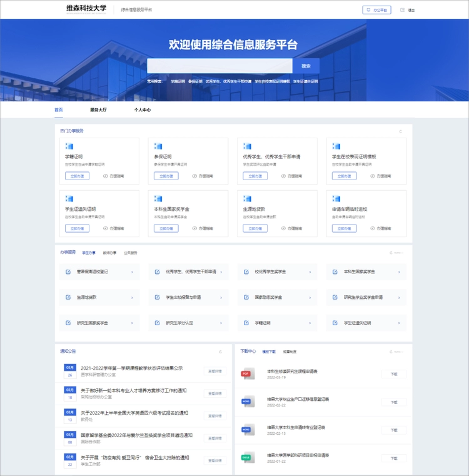This screenshot has height=476, width=469.
Task: Open the 个人中心 tab
Action: [x=142, y=109]
